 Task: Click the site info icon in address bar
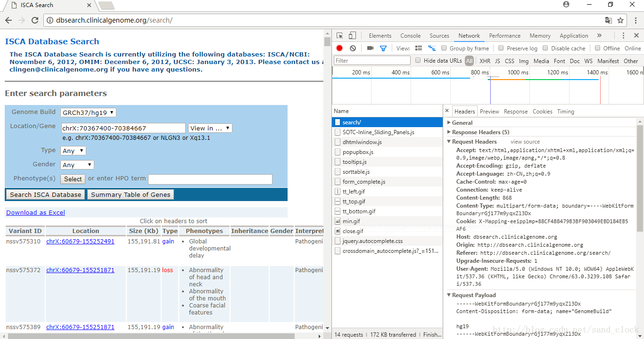[x=50, y=20]
